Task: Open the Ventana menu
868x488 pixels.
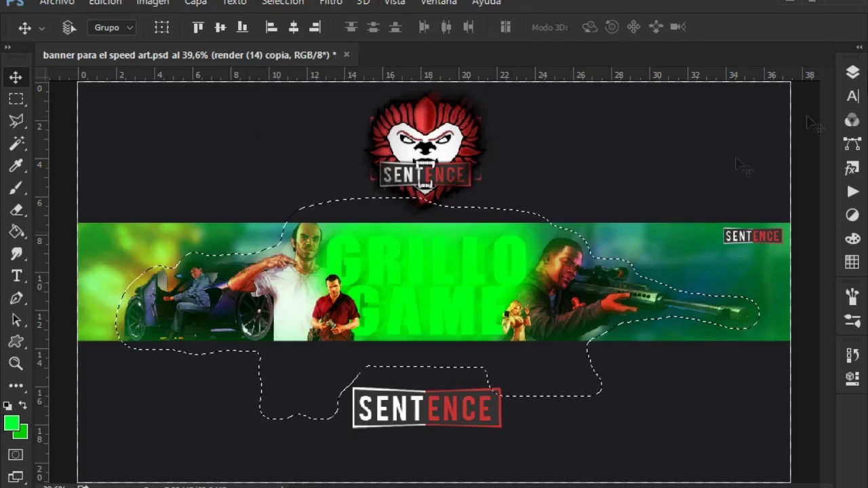Action: pos(438,3)
